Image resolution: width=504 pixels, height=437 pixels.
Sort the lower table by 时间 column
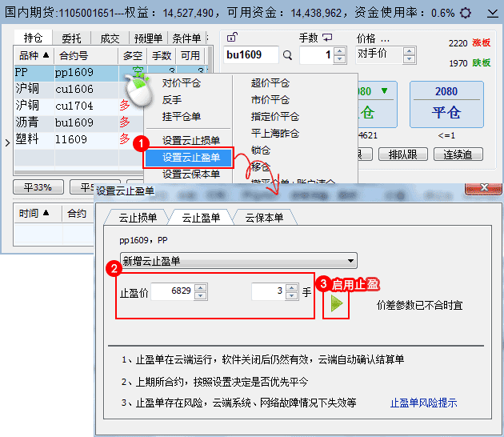(46, 213)
